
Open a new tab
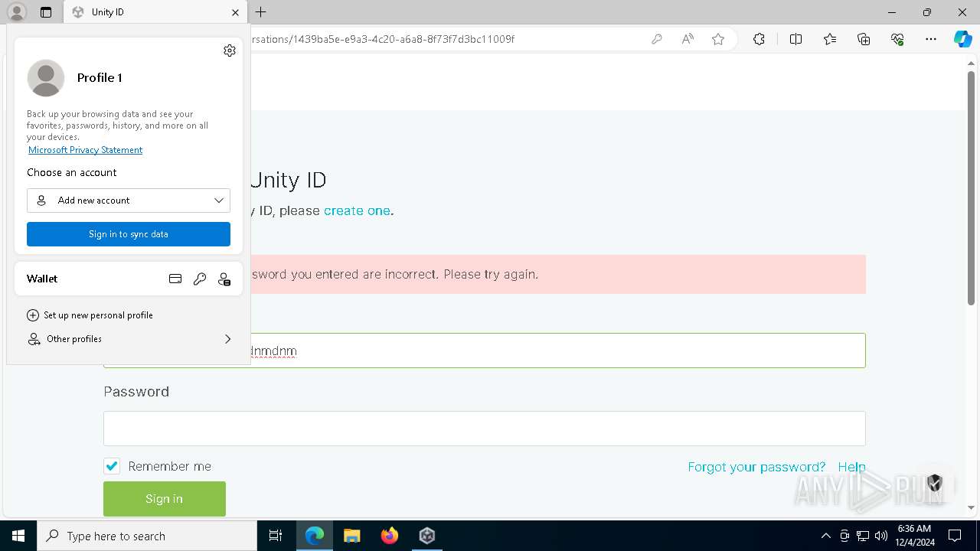260,12
